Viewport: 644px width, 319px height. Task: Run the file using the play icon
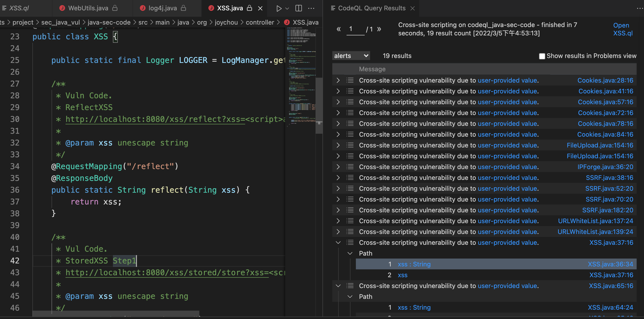point(279,8)
